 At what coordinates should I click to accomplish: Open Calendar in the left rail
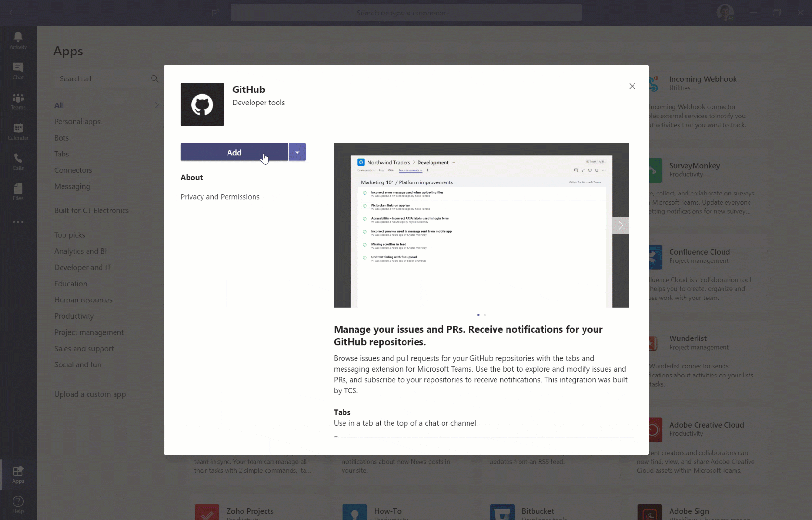(18, 131)
